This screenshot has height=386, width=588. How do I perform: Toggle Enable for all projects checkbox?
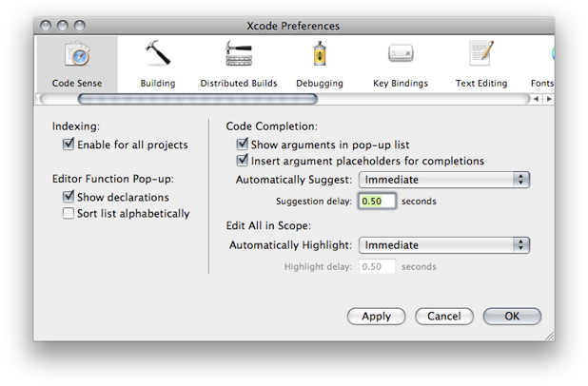coord(69,145)
